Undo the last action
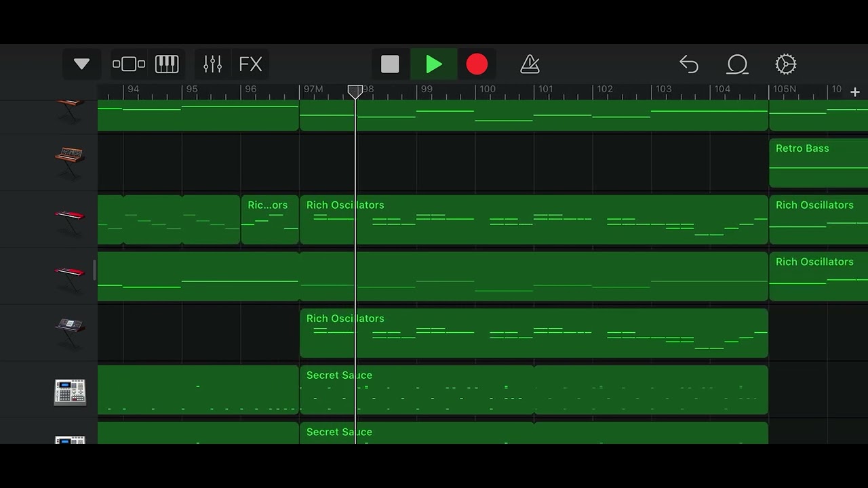 pyautogui.click(x=689, y=64)
